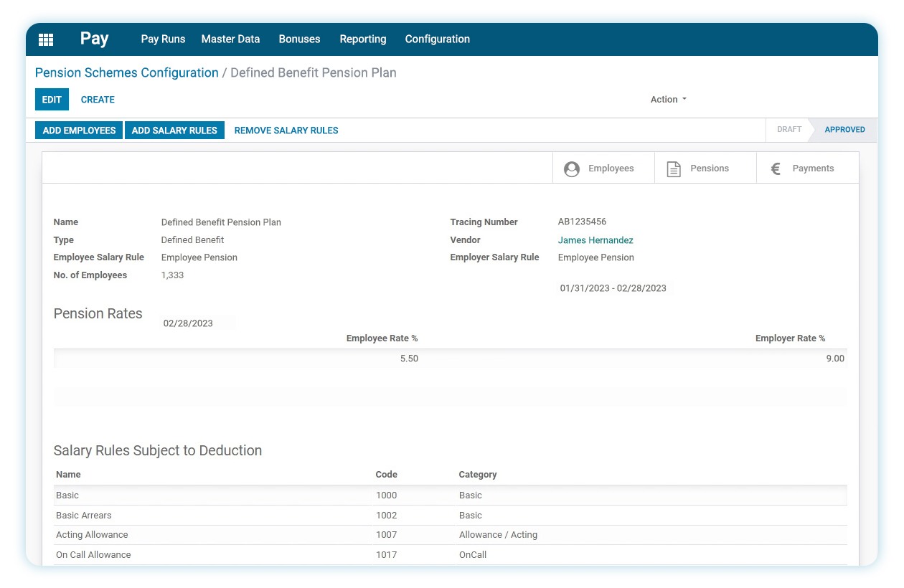This screenshot has height=588, width=904.
Task: Open related Employees via the person icon
Action: pos(603,168)
